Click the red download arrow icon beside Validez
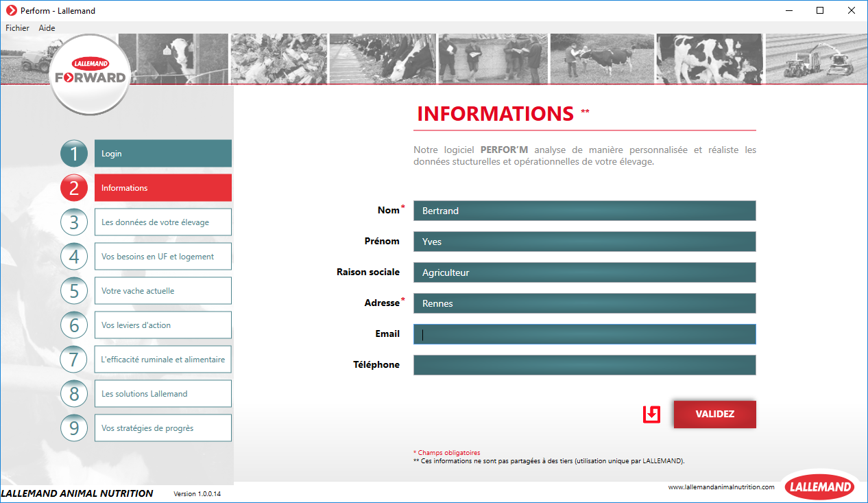Screen dimensions: 868x503 [651, 414]
